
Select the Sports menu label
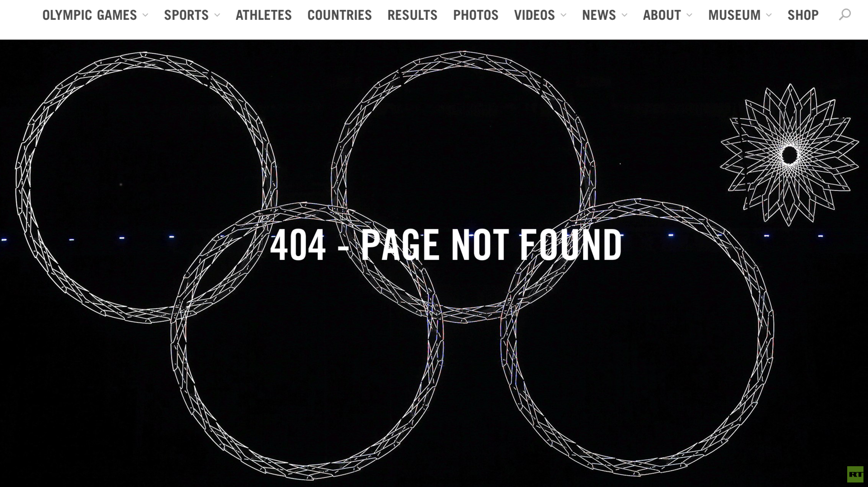[x=186, y=15]
